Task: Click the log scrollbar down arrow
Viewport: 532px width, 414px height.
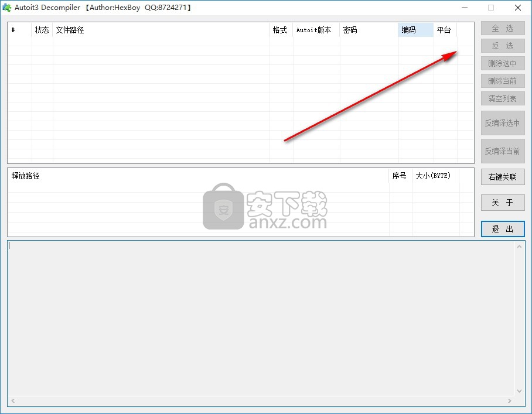Action: pos(519,391)
